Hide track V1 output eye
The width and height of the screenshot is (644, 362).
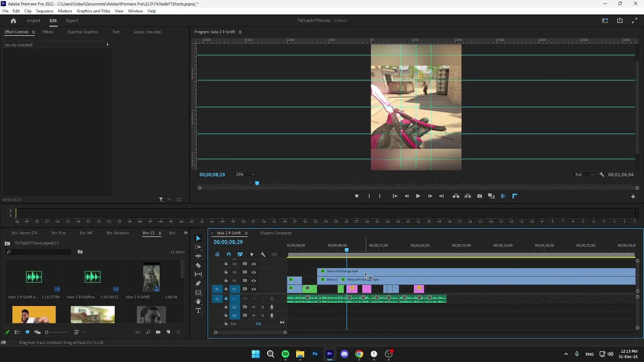point(254,289)
